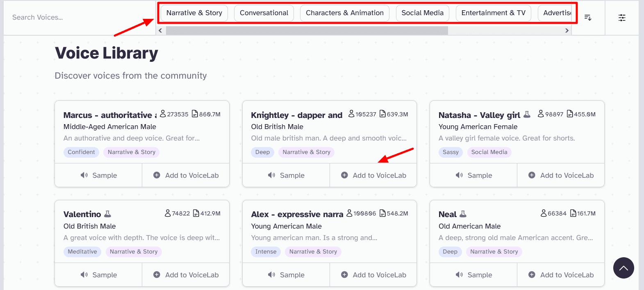The width and height of the screenshot is (644, 290).
Task: Play the Natasha voice sample
Action: click(x=473, y=175)
